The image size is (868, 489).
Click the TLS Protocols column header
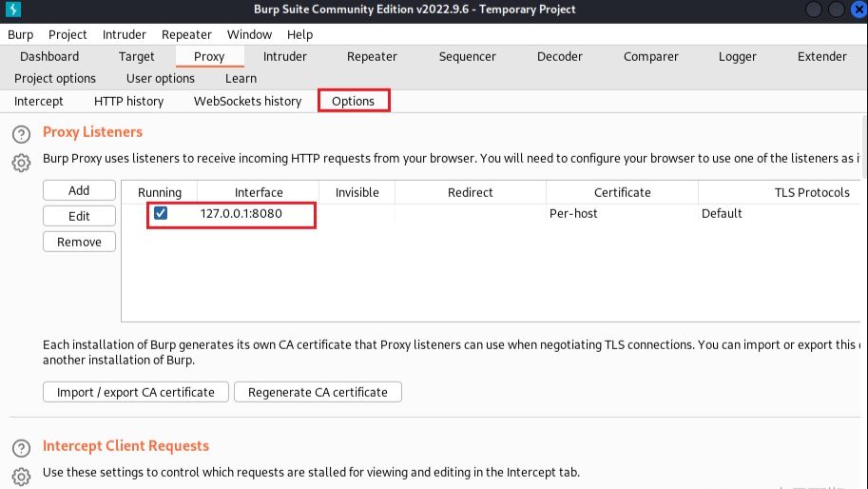tap(812, 192)
